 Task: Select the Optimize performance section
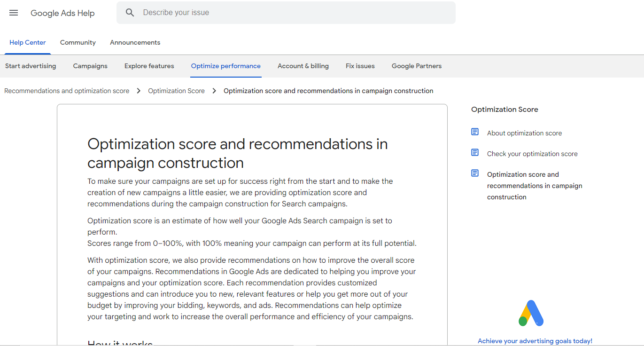tap(226, 66)
